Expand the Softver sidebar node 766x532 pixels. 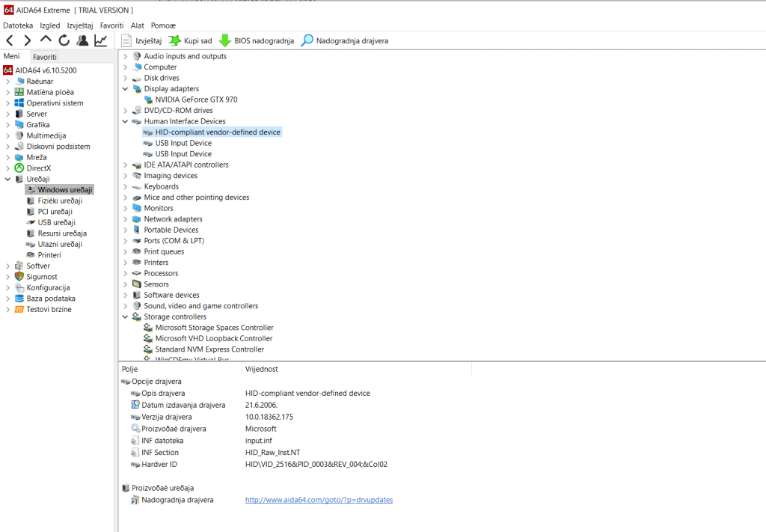(7, 266)
